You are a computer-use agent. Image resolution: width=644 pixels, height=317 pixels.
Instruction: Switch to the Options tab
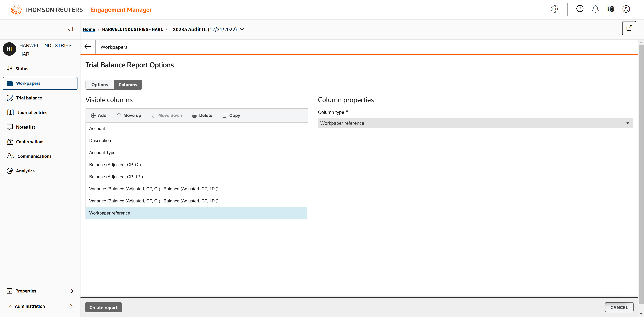(99, 85)
